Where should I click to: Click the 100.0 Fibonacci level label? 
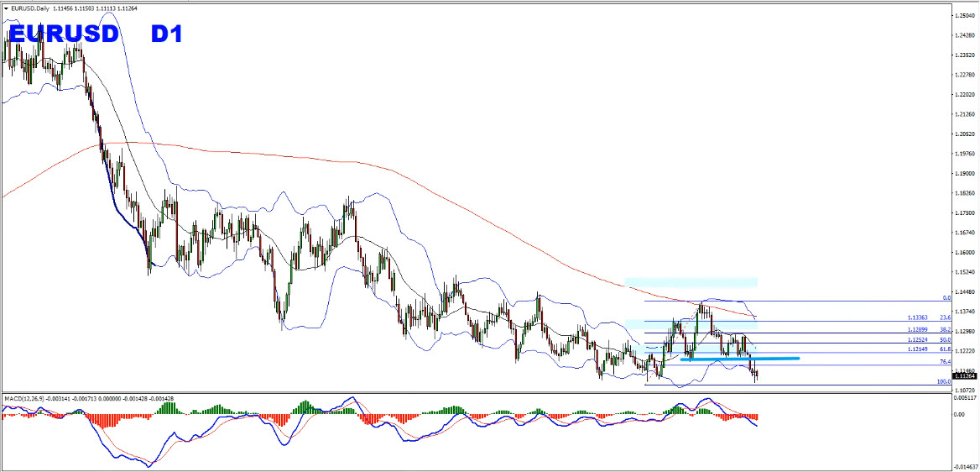942,381
